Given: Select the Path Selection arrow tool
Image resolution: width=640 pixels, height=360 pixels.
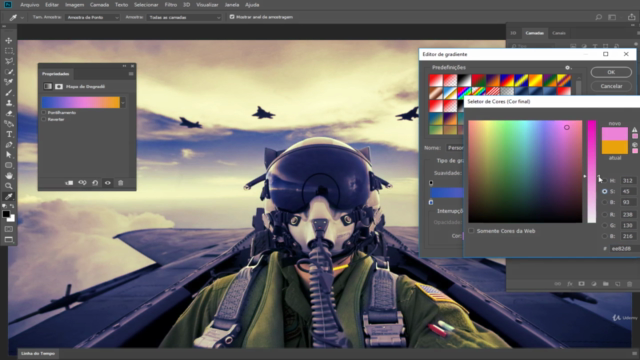Looking at the screenshot, I should [x=9, y=155].
